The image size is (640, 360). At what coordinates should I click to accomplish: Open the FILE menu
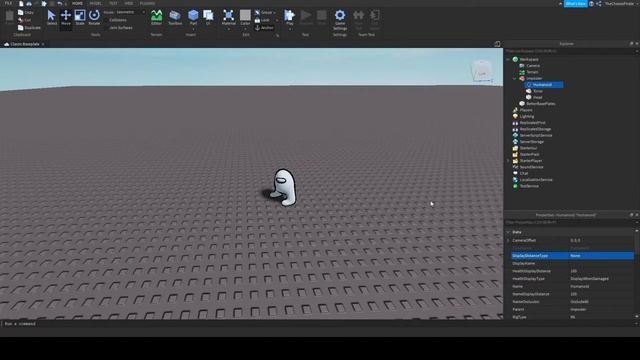coord(8,3)
